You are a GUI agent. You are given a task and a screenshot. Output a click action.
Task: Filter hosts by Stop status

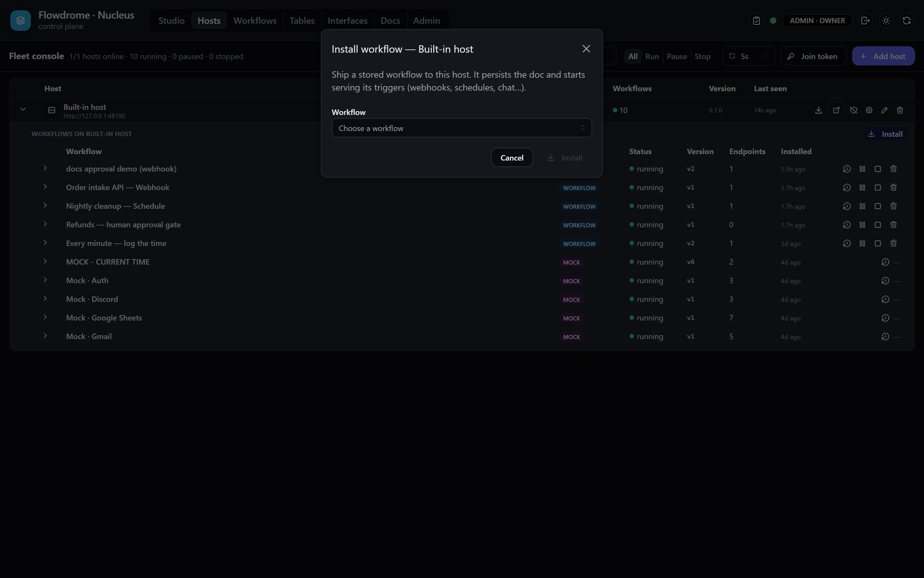tap(702, 56)
